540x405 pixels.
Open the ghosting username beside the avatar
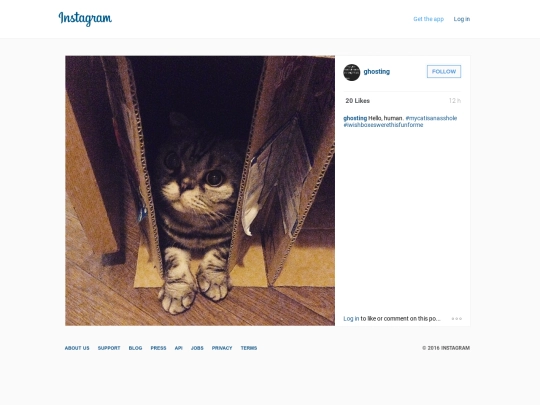(x=377, y=72)
